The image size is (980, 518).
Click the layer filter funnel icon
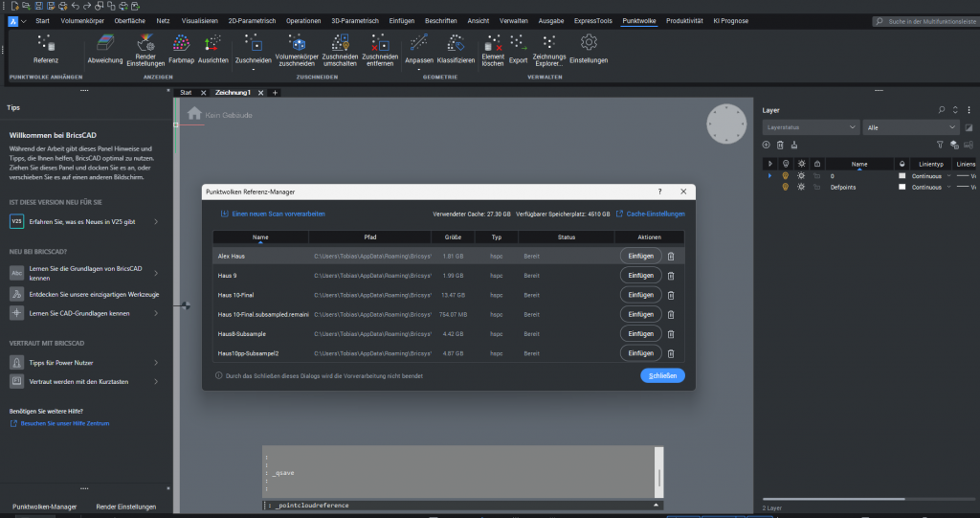[939, 145]
